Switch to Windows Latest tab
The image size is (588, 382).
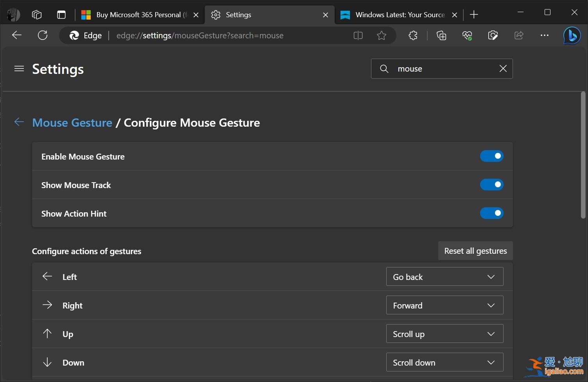click(395, 15)
